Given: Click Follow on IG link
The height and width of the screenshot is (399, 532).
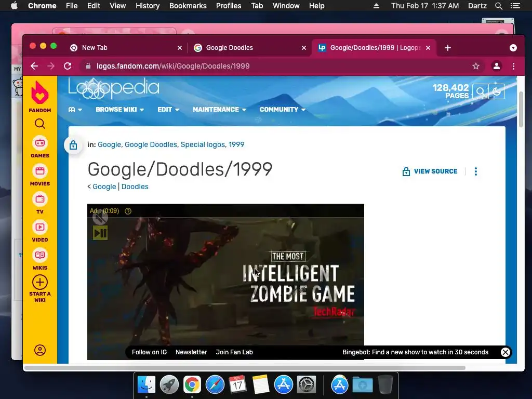Looking at the screenshot, I should [x=149, y=352].
